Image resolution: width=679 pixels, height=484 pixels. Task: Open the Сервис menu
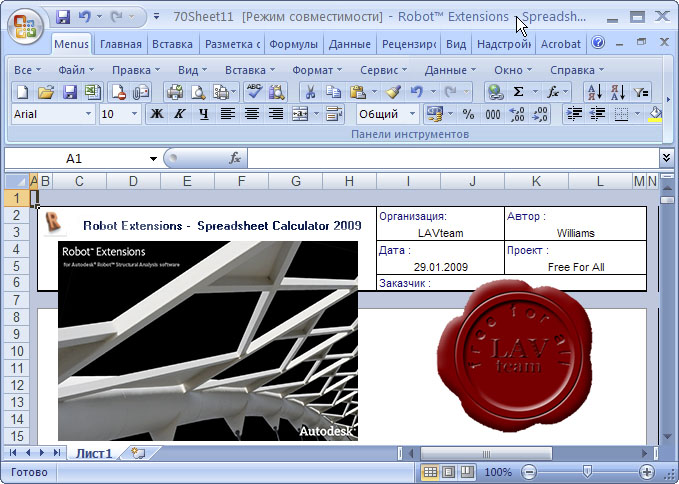coord(383,70)
